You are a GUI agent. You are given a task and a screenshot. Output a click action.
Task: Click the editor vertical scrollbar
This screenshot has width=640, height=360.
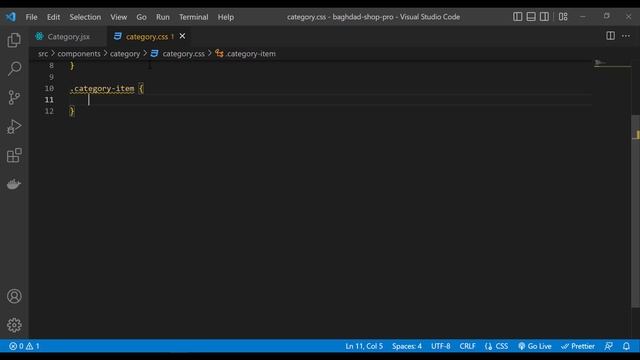(x=636, y=211)
